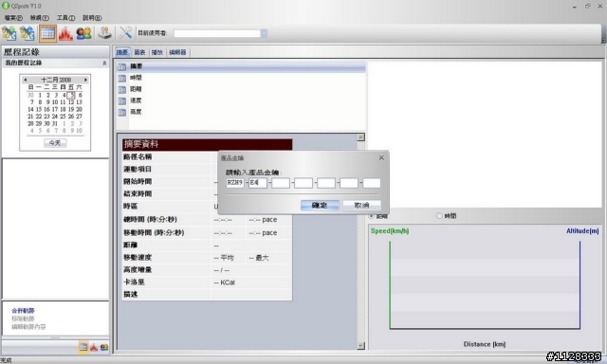This screenshot has width=607, height=364.
Task: Click the 確定 button in dialog
Action: tap(320, 205)
